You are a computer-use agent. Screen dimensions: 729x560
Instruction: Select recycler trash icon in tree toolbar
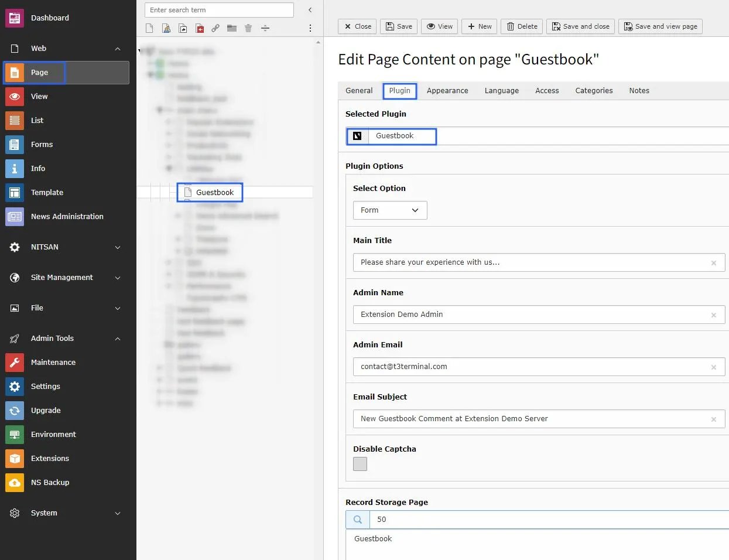tap(248, 28)
